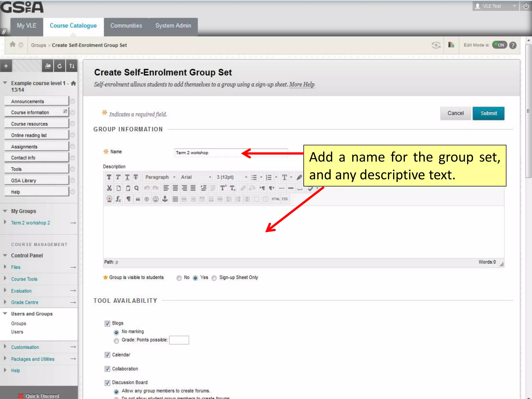The image size is (532, 399).
Task: Click the Cancel button
Action: (455, 113)
